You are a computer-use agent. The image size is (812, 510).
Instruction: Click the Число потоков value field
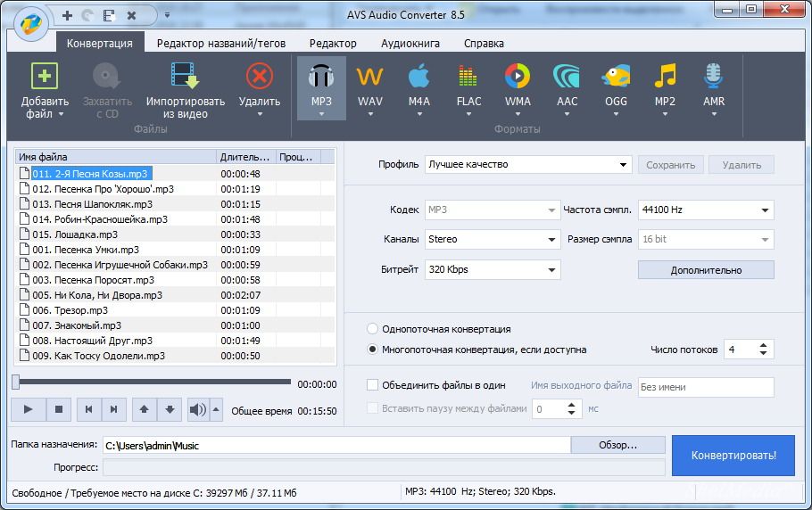tap(741, 350)
